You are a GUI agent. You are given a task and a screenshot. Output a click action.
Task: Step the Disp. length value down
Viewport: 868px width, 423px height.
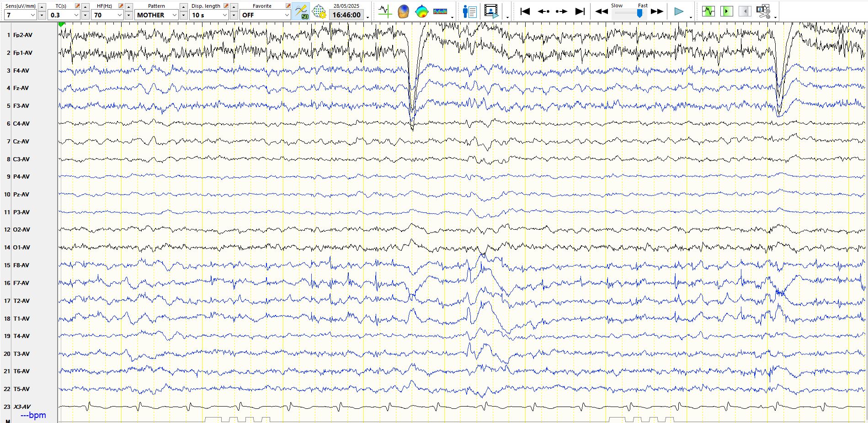(234, 16)
